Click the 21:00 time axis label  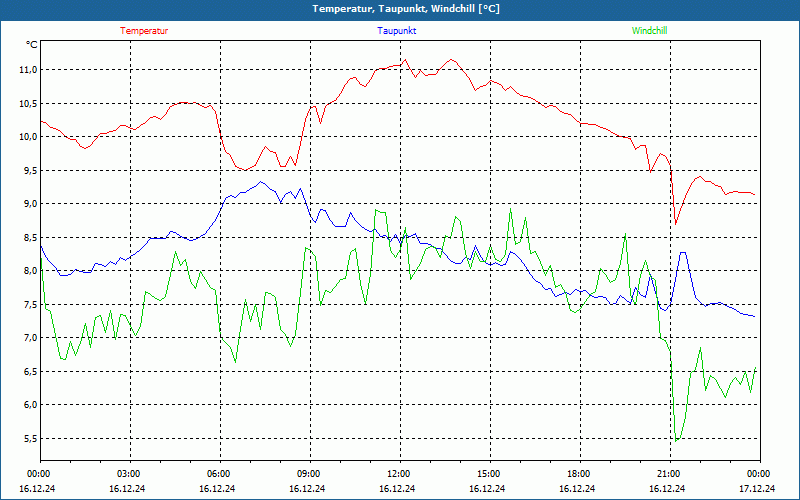[x=670, y=474]
